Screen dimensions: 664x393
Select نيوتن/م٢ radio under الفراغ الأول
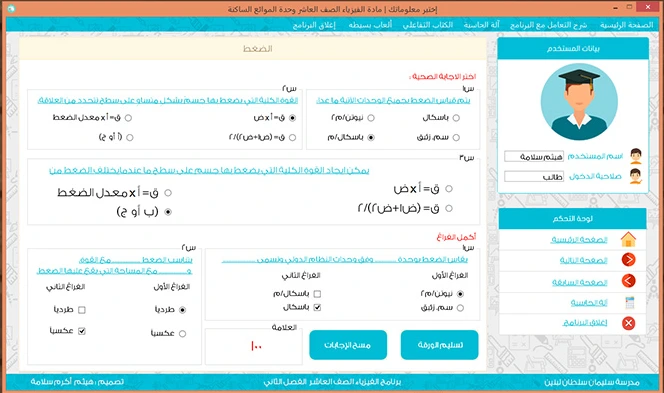coord(460,293)
